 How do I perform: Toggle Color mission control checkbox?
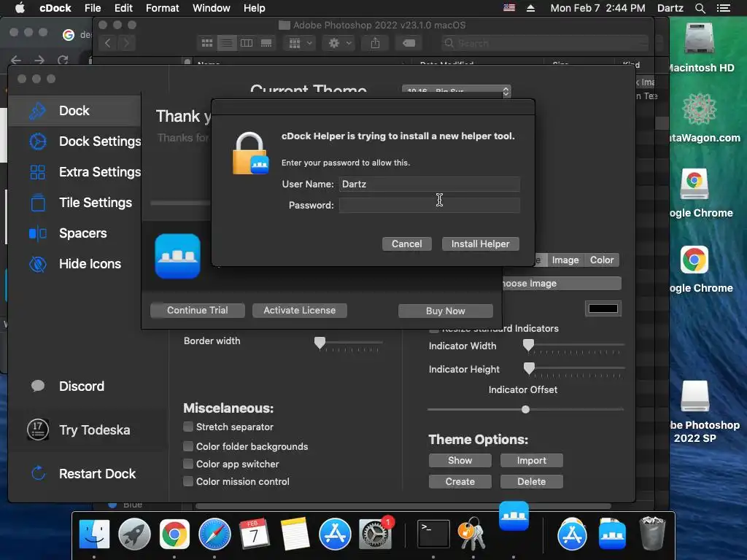[x=188, y=481]
